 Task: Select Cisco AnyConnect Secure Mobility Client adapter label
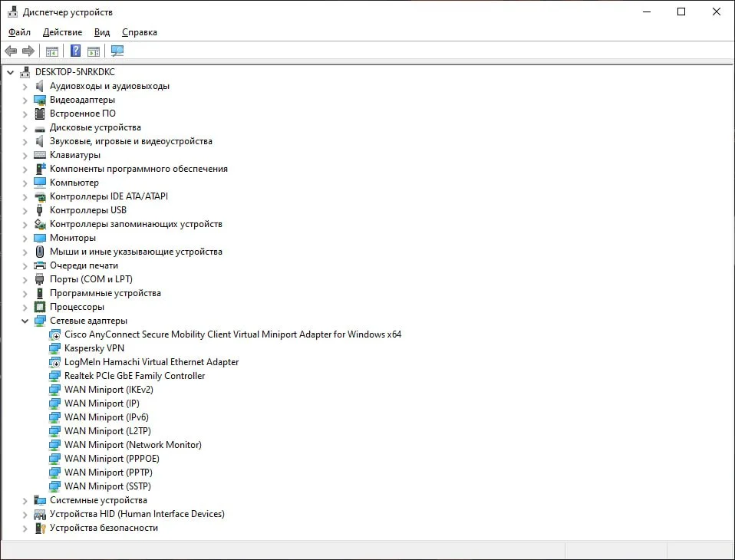point(233,334)
